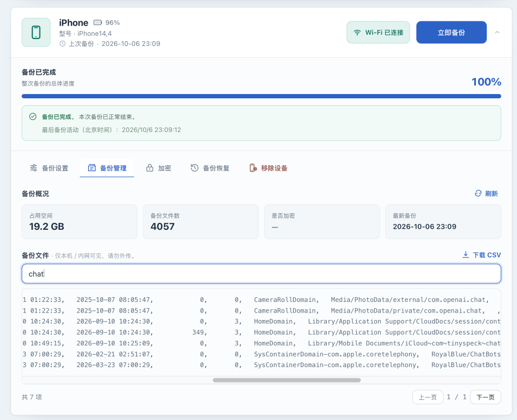The height and width of the screenshot is (420, 517).
Task: Click the RoyalBlue/ChatBots row dated 2026-03-23
Action: tap(262, 365)
